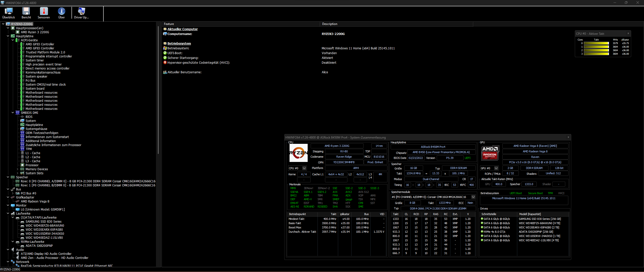Select the RYZEN3-2200G root computer node
This screenshot has height=272, width=644.
pyautogui.click(x=22, y=24)
